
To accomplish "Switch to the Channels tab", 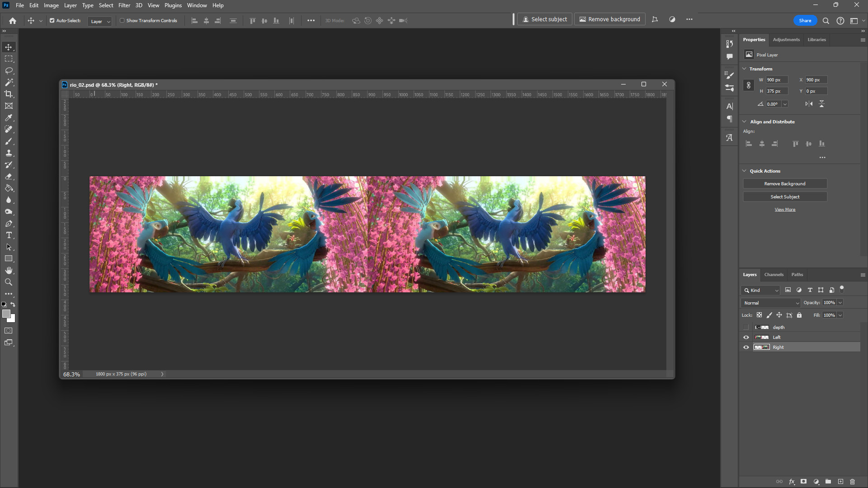I will [x=774, y=275].
